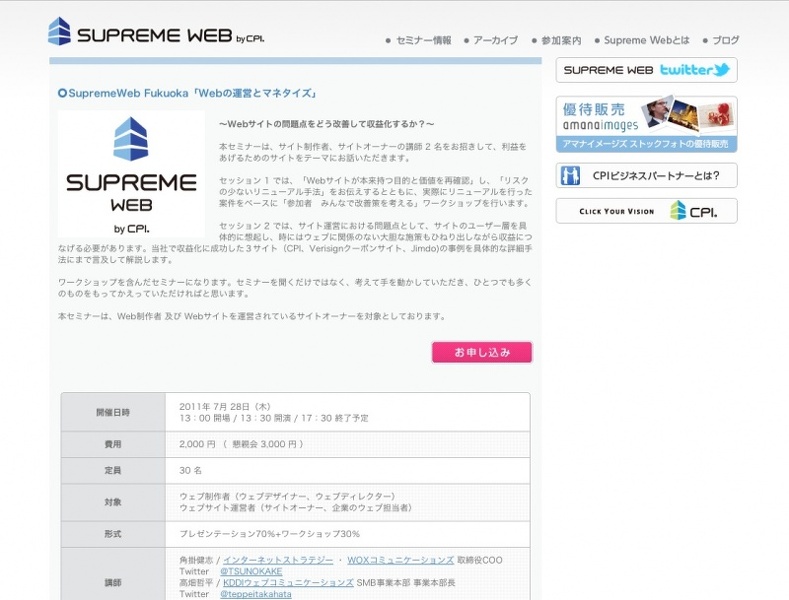Image resolution: width=789 pixels, height=600 pixels.
Task: Open the ブログ menu item
Action: click(x=726, y=40)
